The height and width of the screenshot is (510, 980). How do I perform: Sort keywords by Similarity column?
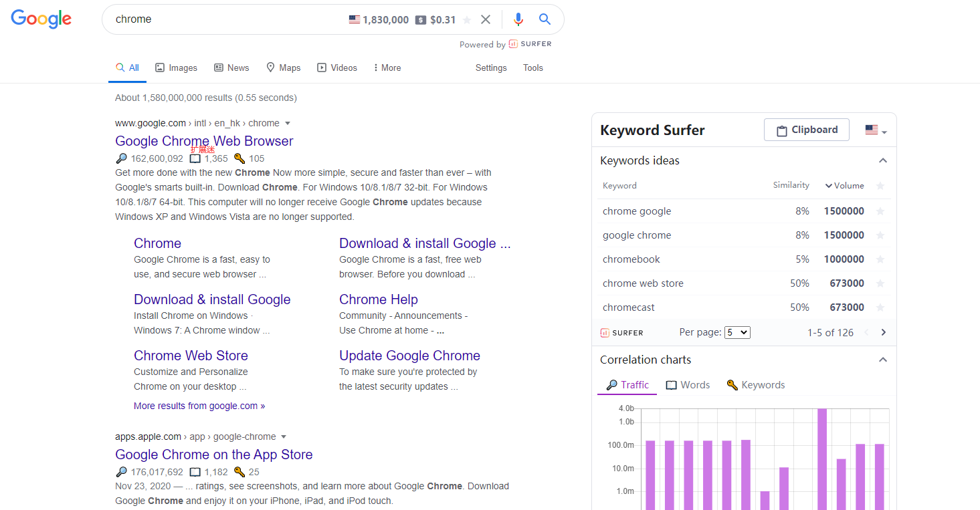[x=791, y=185]
